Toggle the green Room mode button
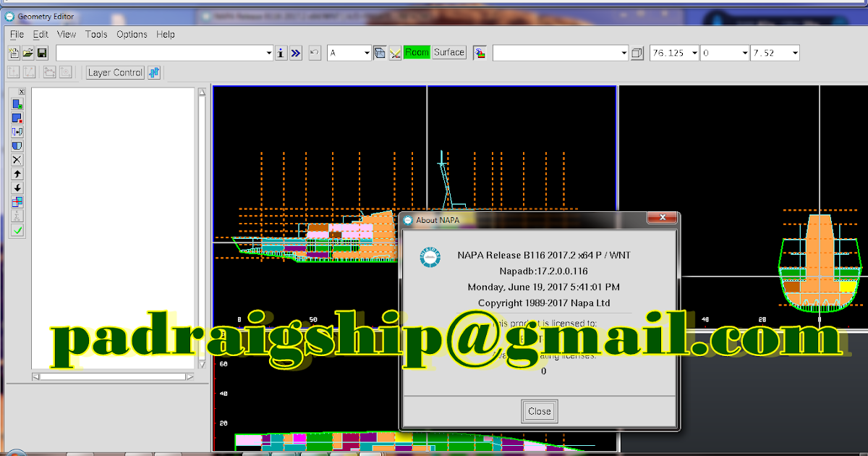The width and height of the screenshot is (868, 456). pyautogui.click(x=417, y=53)
